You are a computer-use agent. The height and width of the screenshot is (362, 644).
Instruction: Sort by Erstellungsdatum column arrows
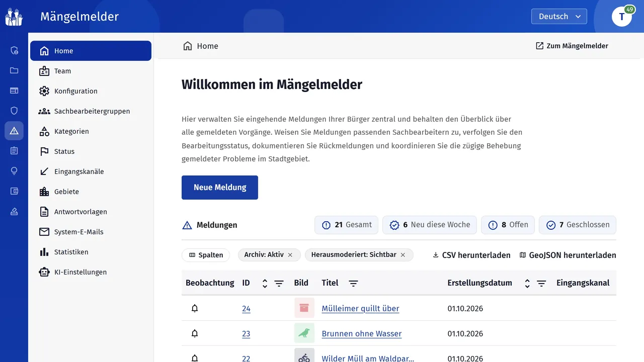click(x=527, y=284)
